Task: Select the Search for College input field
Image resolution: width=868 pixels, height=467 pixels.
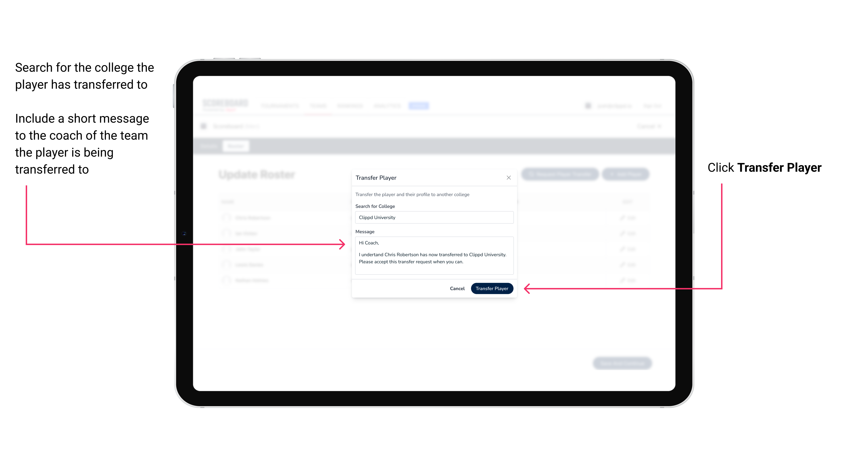Action: (x=432, y=217)
